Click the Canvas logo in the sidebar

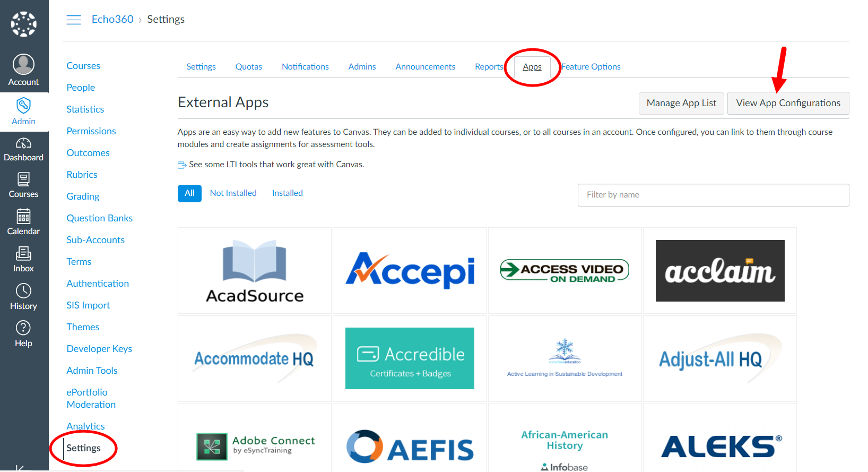24,24
